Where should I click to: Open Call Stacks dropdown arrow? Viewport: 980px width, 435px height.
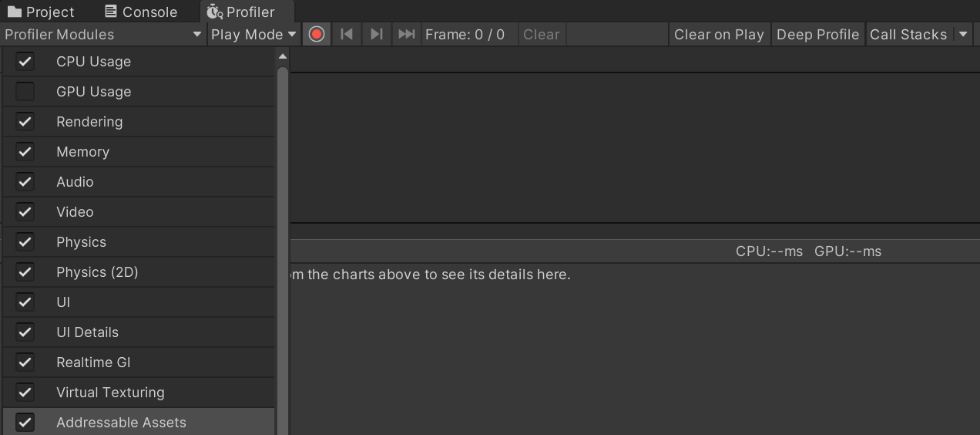click(962, 35)
